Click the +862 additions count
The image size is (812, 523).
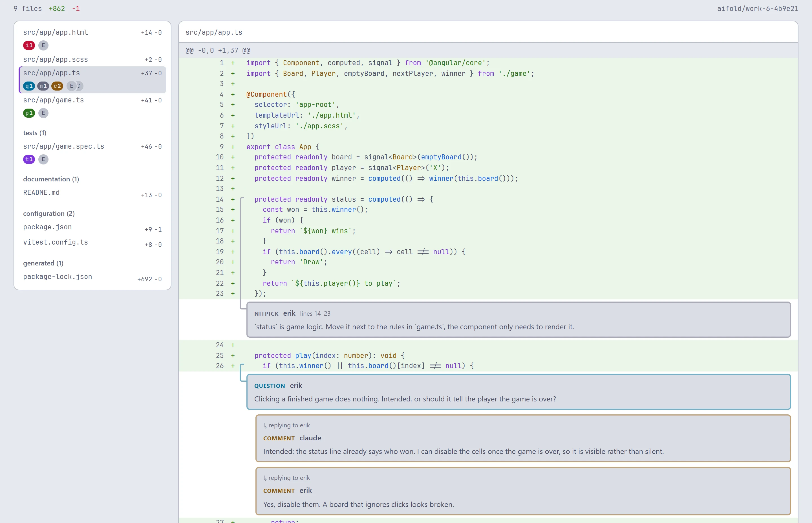pyautogui.click(x=57, y=8)
